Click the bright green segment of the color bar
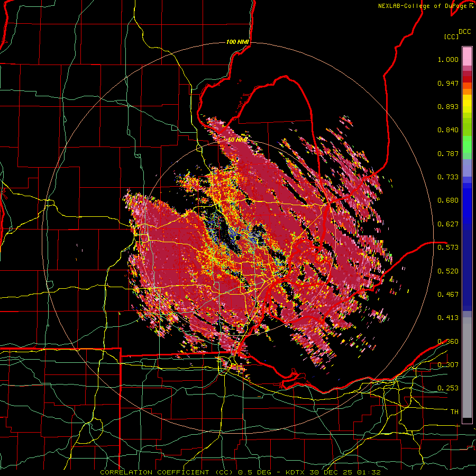Viewport: 476px width, 476px height. click(x=467, y=144)
